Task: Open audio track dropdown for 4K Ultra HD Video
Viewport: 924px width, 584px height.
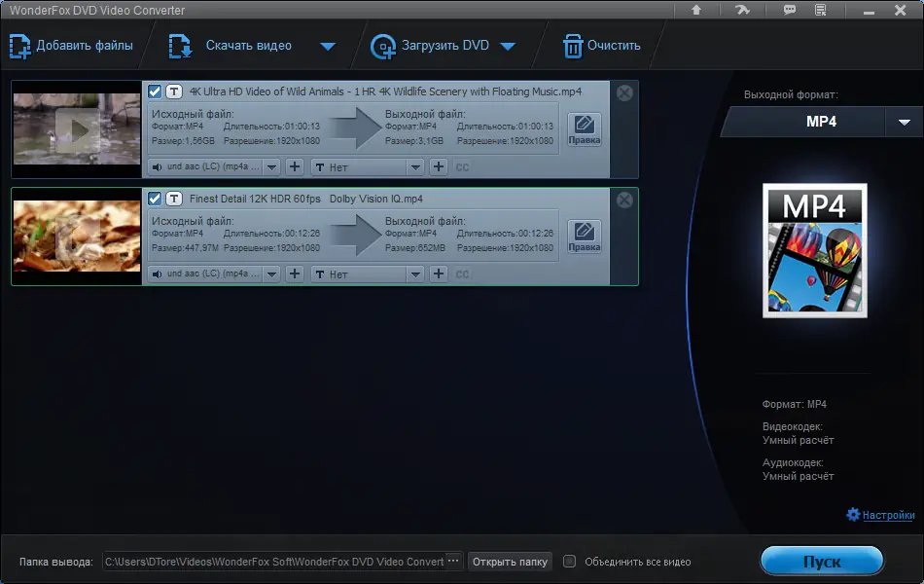Action: tap(271, 167)
